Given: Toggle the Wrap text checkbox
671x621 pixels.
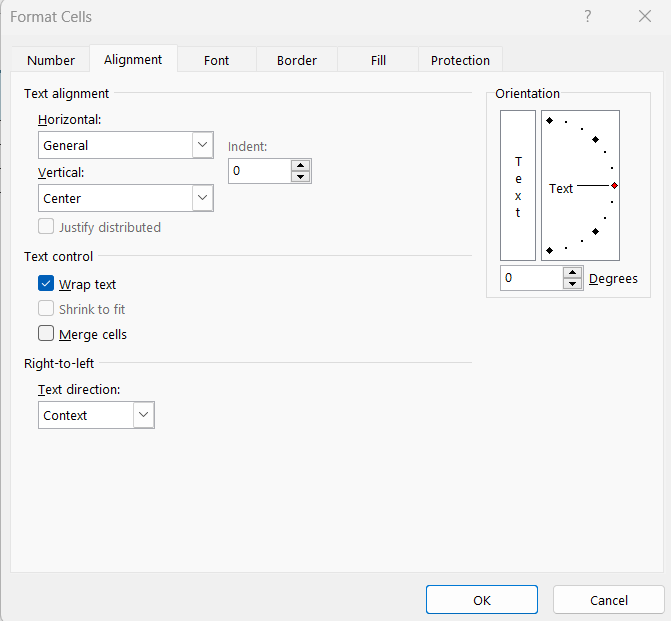Looking at the screenshot, I should 46,283.
